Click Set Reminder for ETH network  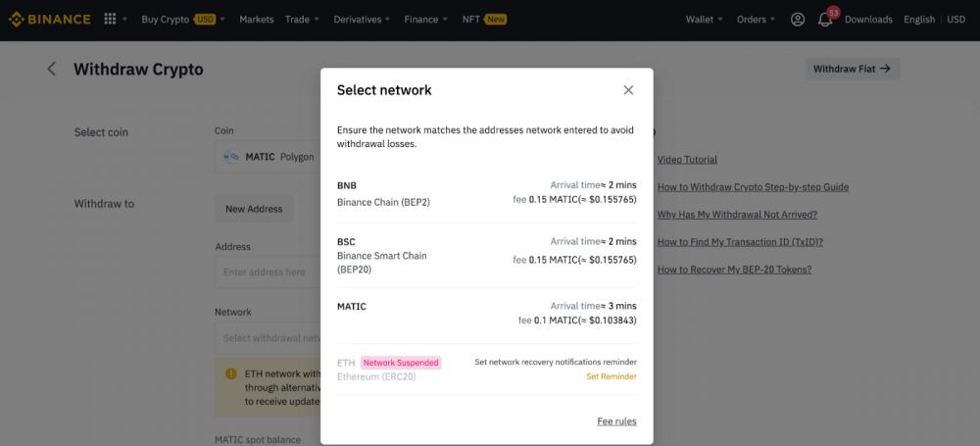tap(612, 376)
